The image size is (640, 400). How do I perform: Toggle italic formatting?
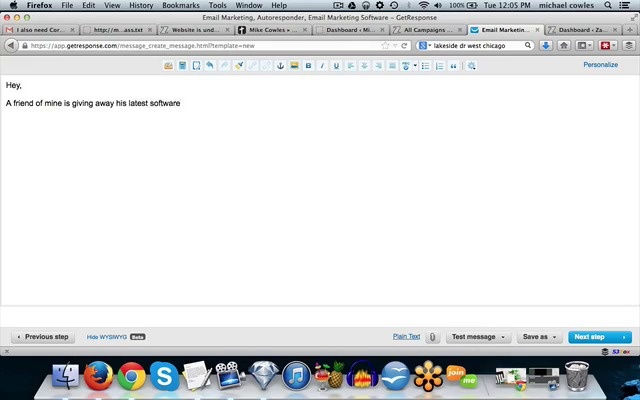click(322, 66)
